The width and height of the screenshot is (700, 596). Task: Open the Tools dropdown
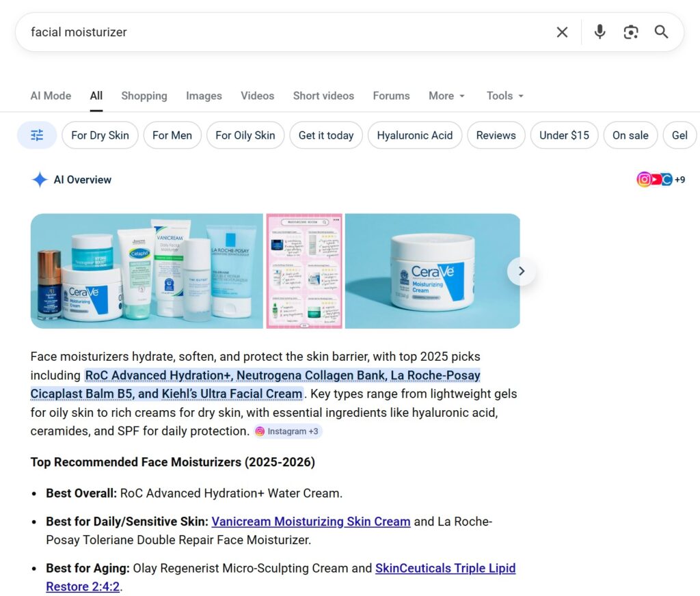(504, 96)
